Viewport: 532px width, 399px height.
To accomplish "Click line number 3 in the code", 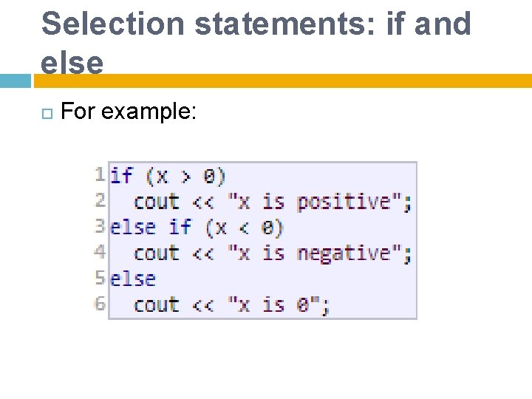I will coord(100,226).
